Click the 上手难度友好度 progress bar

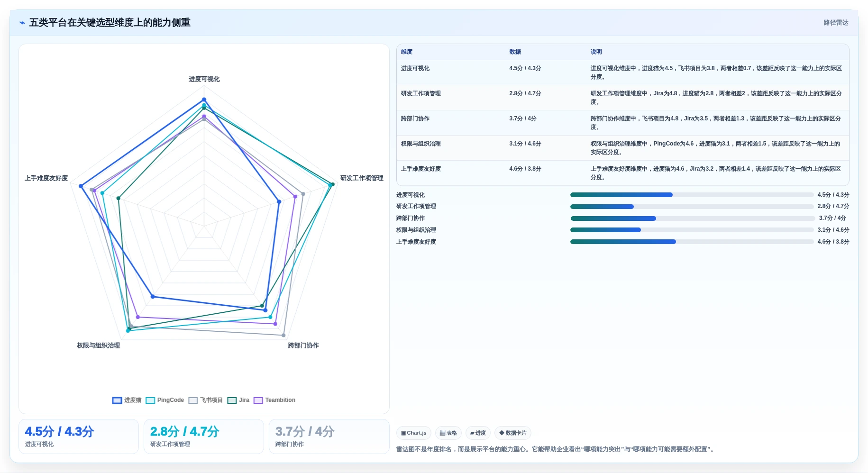(692, 242)
